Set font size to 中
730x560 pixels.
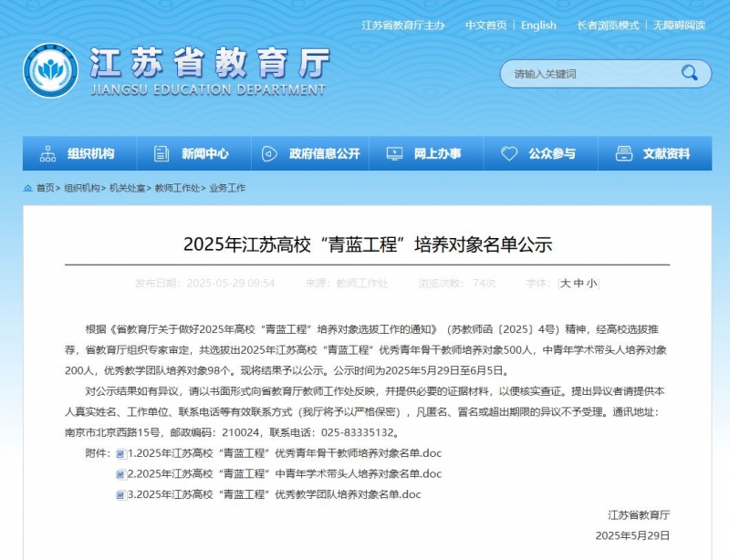pyautogui.click(x=579, y=283)
